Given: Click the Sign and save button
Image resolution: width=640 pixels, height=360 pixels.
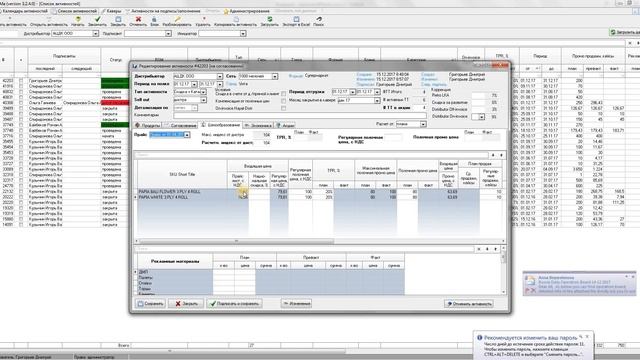Looking at the screenshot, I should pos(234,304).
